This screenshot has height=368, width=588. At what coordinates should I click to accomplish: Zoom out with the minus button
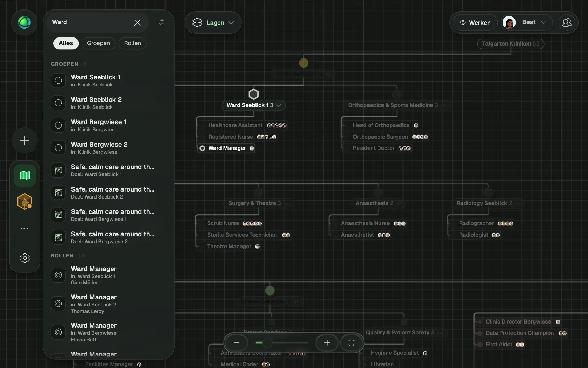tap(236, 343)
